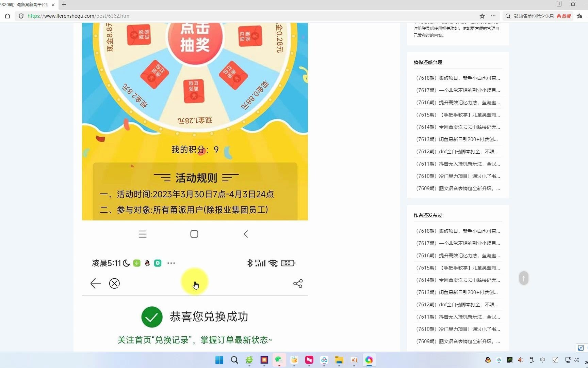Click the Windows Start button
This screenshot has width=588, height=368.
click(x=219, y=360)
